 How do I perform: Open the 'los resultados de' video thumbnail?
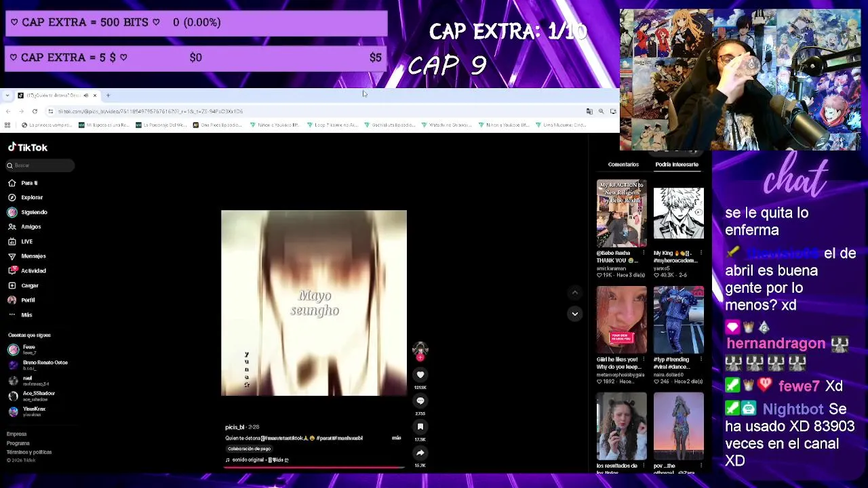click(x=622, y=426)
